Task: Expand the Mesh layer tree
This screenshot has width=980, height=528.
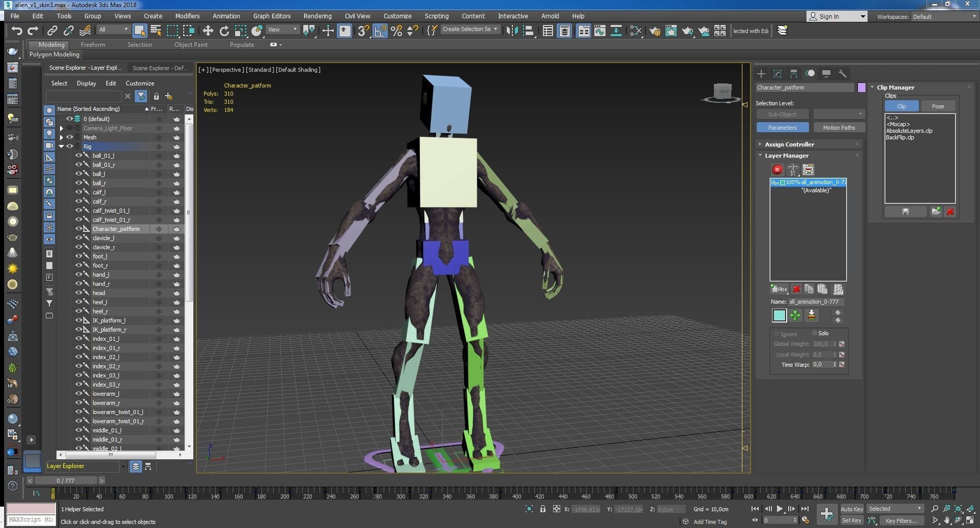Action: pos(62,137)
